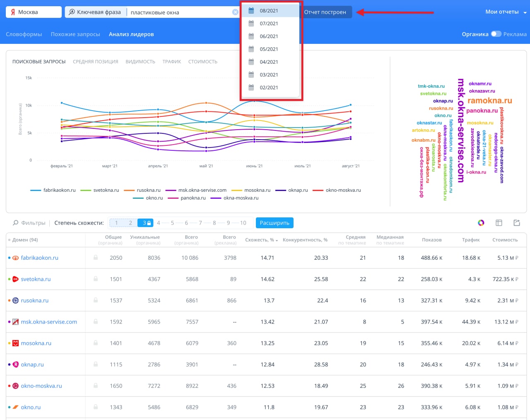Toggle mosokna.ru series in the chart legend

[251, 190]
